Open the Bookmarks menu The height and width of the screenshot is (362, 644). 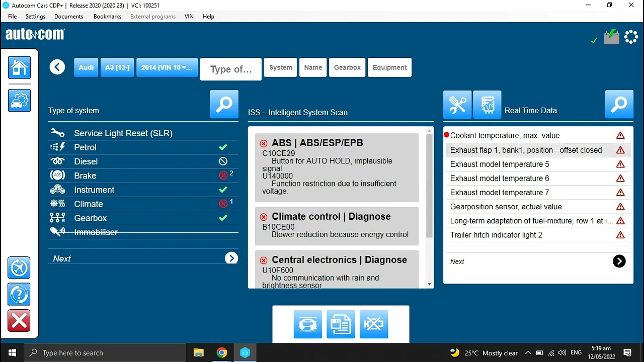pyautogui.click(x=107, y=17)
